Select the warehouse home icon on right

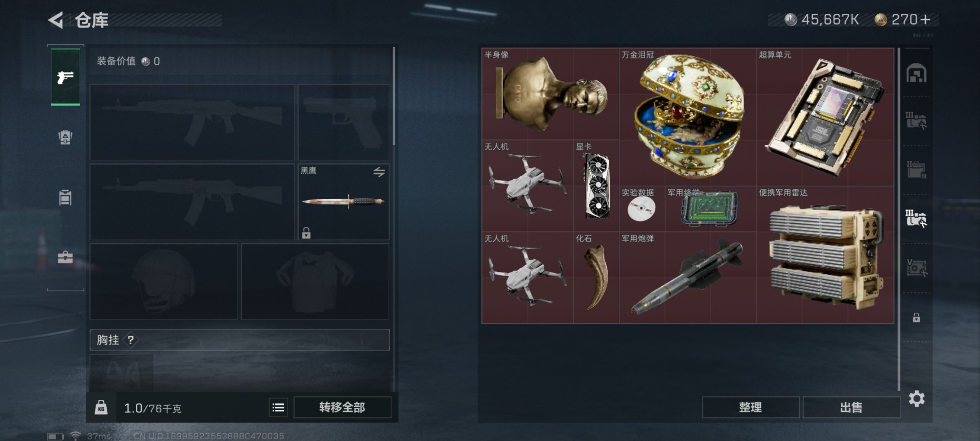[x=917, y=74]
